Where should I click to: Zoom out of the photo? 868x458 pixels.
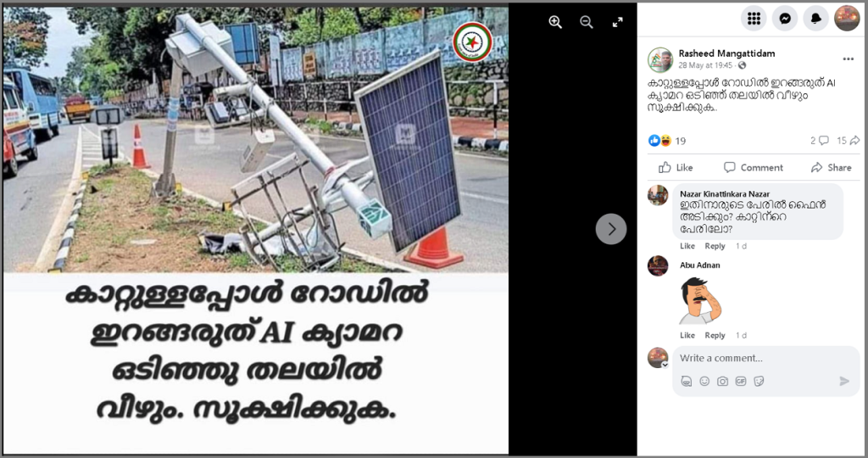(587, 22)
